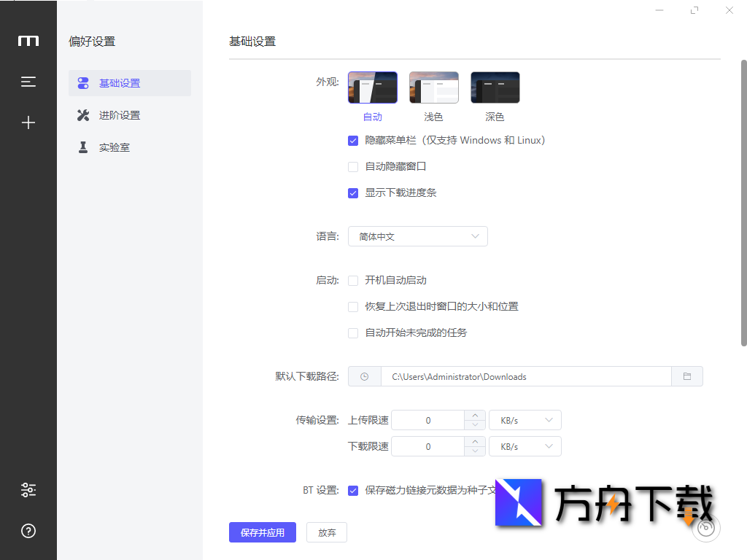The image size is (747, 560).
Task: Click the clock icon beside the download path
Action: [x=365, y=376]
